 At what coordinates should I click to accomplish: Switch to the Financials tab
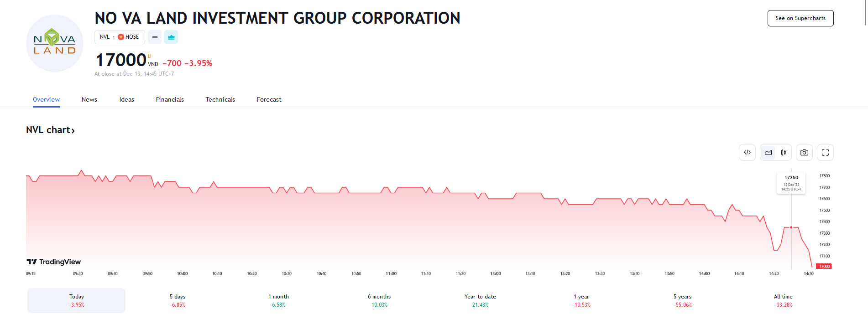tap(170, 99)
